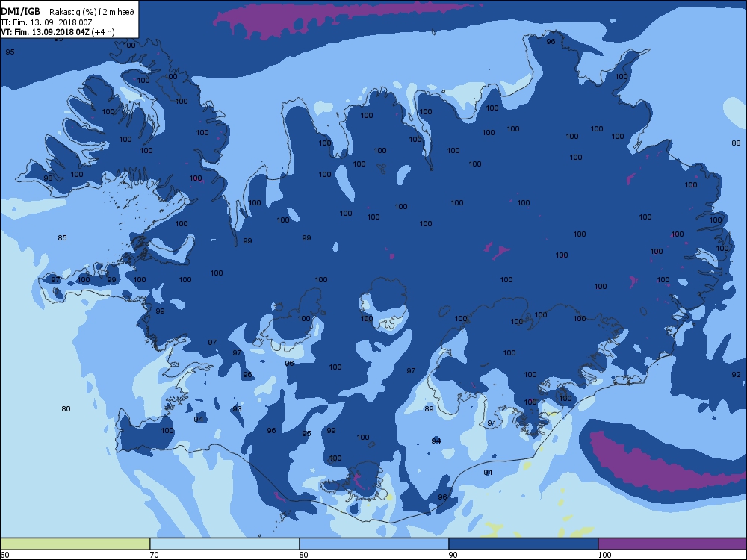Image resolution: width=747 pixels, height=560 pixels.
Task: Click the 'DMI/IGB' source label
Action: pos(20,12)
